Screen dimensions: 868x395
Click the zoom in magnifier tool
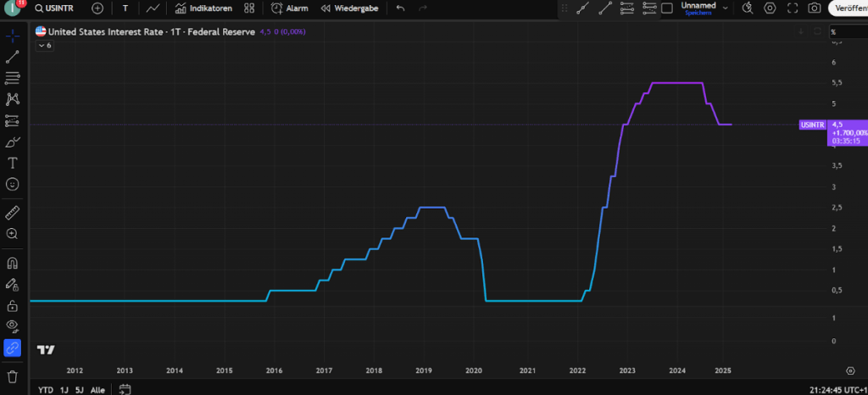tap(13, 233)
